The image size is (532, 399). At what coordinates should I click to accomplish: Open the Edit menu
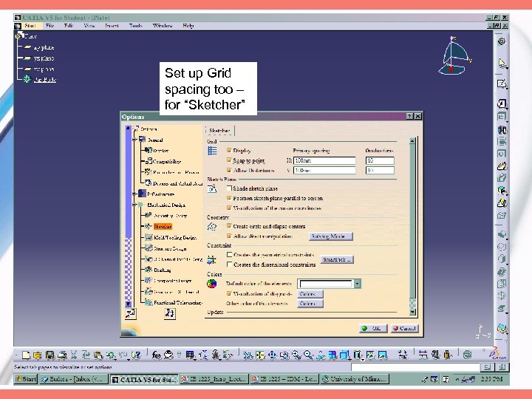[x=69, y=25]
